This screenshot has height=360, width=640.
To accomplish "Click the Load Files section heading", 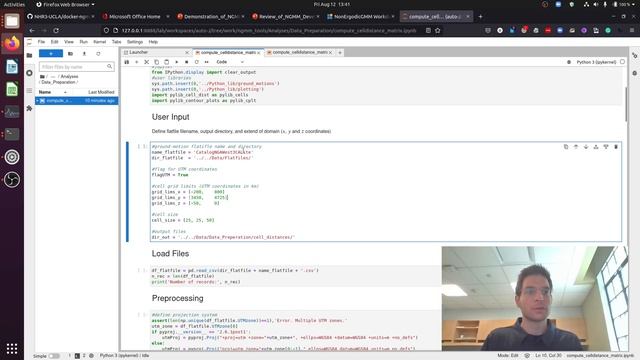I will coord(170,253).
